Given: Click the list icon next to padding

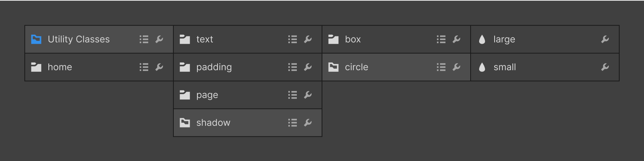Looking at the screenshot, I should (293, 67).
